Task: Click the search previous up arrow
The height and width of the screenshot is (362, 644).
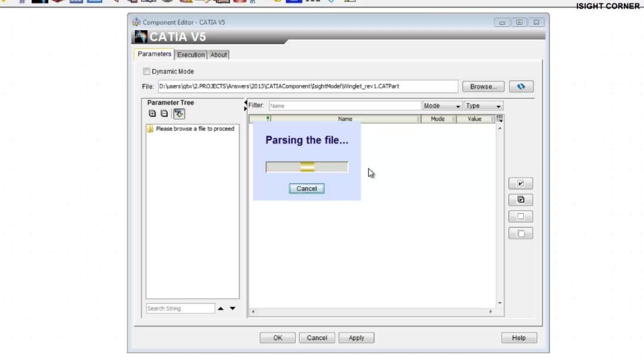Action: pos(221,308)
